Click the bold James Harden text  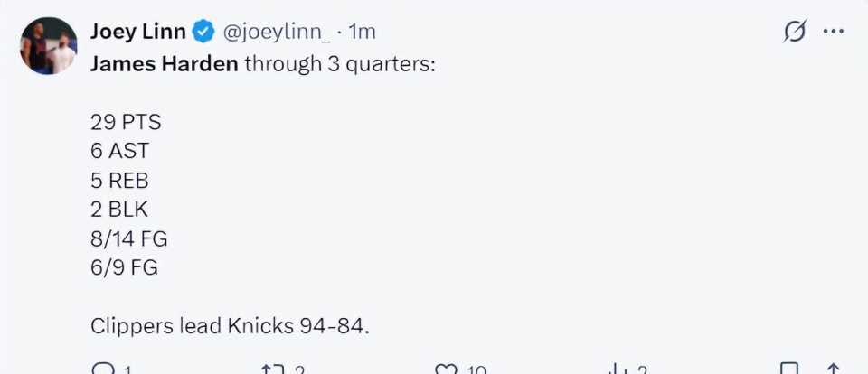164,66
